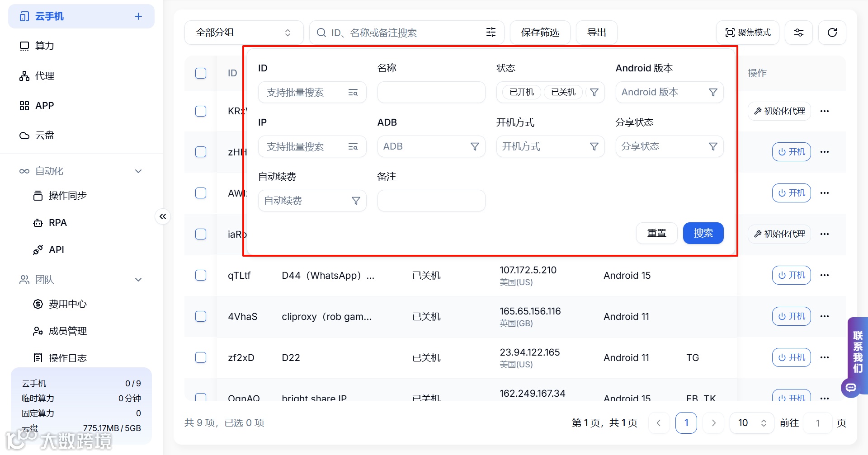Click the 名称 input field
The height and width of the screenshot is (455, 868).
pos(431,92)
